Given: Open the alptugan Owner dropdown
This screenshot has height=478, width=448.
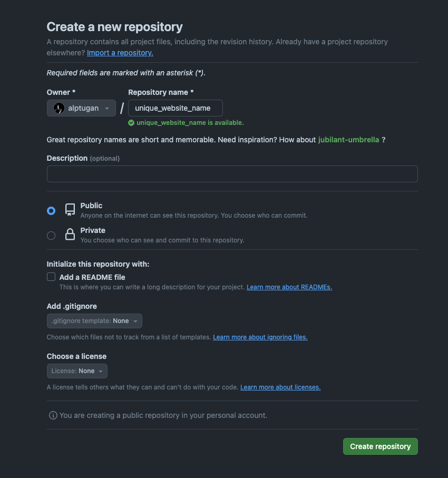Looking at the screenshot, I should [x=81, y=108].
